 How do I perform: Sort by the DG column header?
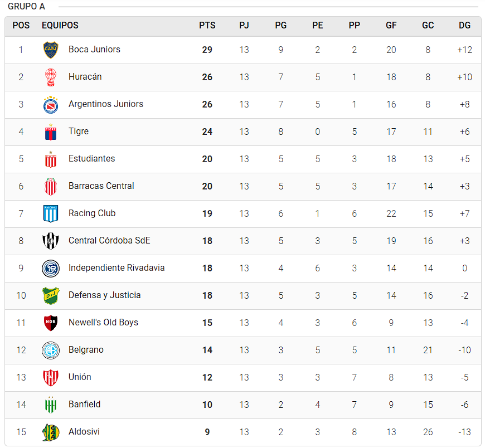(464, 26)
